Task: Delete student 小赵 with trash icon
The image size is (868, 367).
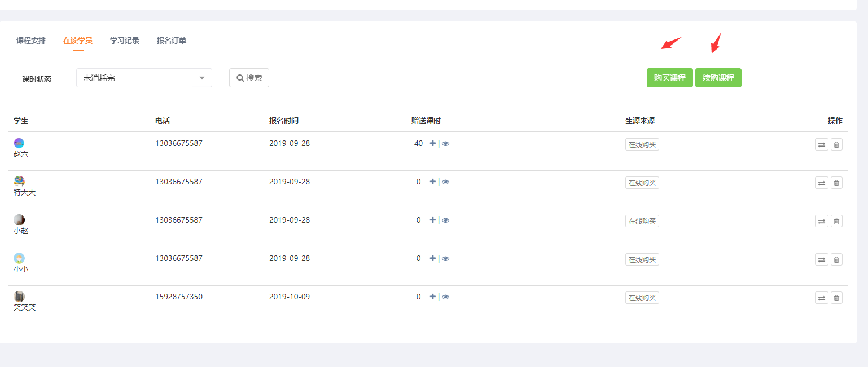Action: point(836,222)
